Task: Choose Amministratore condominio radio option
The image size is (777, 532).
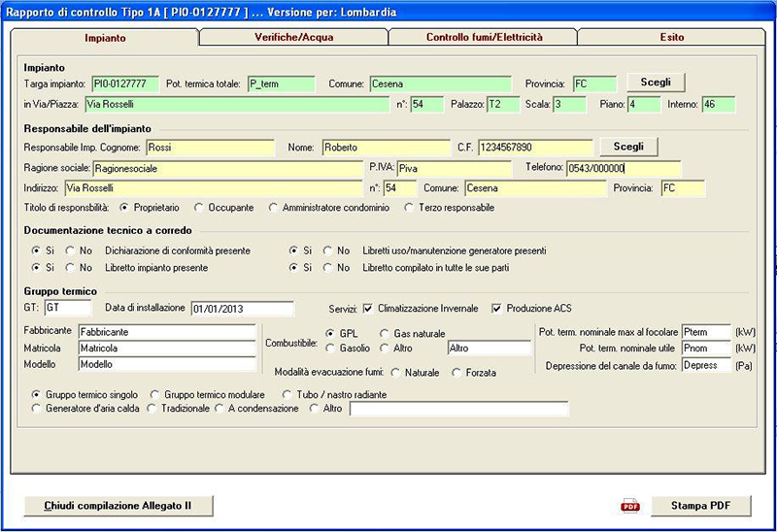Action: [274, 207]
